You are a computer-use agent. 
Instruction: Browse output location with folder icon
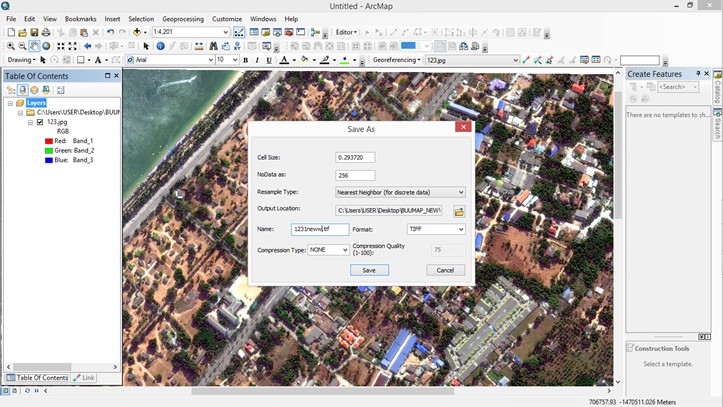pos(459,211)
